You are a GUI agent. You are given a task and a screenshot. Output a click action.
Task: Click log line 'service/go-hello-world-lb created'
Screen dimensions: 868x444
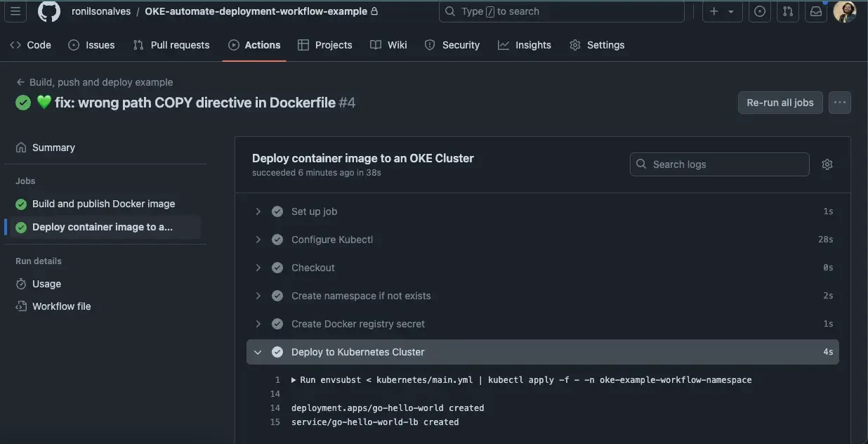pyautogui.click(x=375, y=422)
